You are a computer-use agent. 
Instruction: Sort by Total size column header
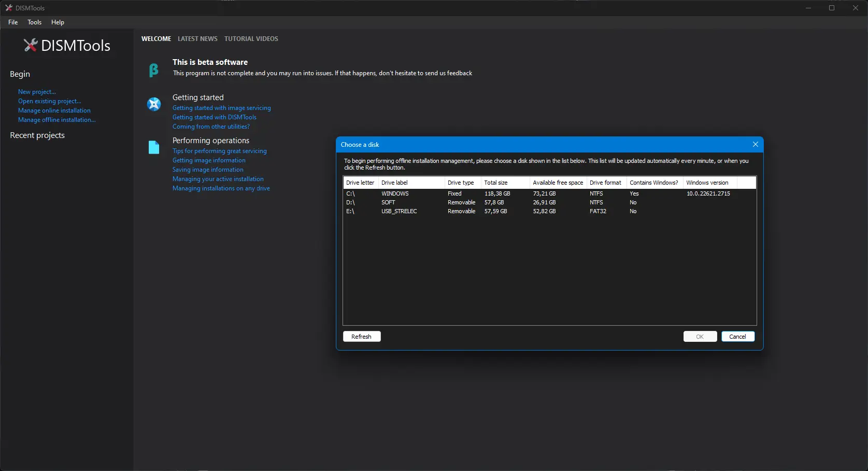point(505,183)
